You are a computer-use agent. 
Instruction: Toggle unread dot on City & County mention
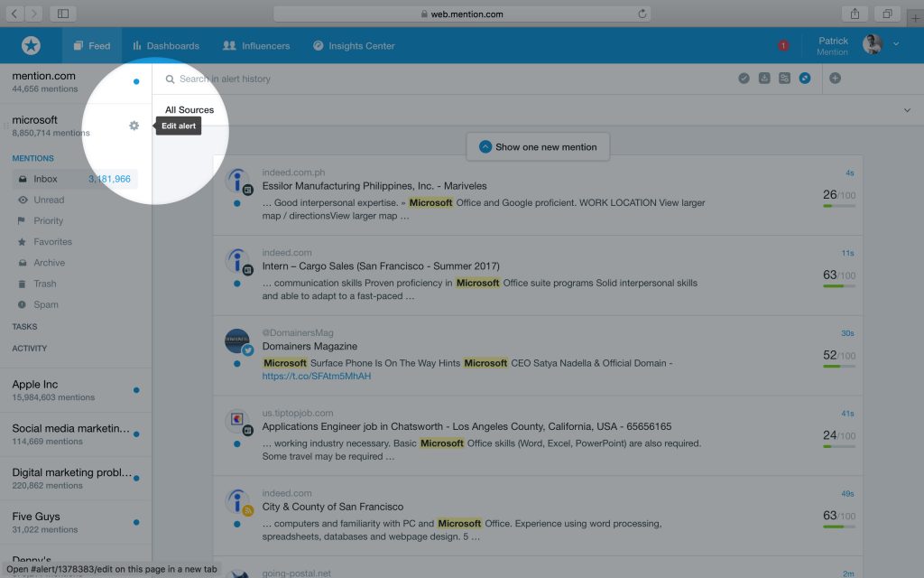(237, 525)
